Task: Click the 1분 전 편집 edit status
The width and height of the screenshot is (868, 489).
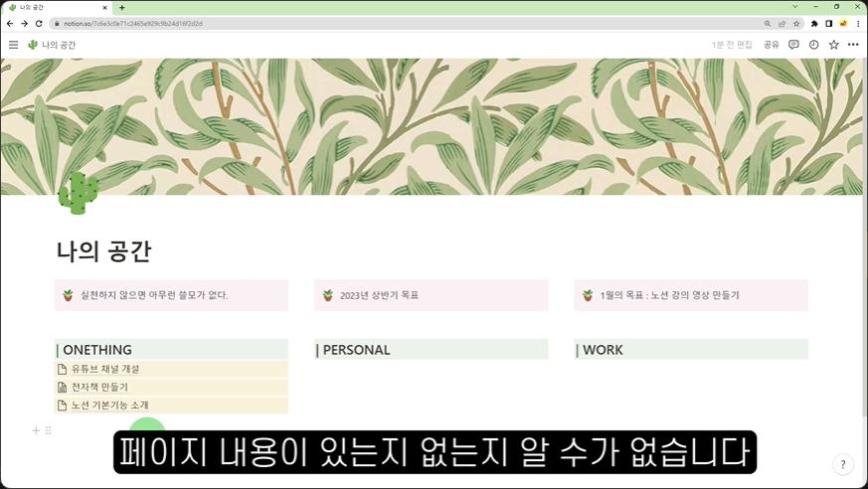Action: point(732,45)
